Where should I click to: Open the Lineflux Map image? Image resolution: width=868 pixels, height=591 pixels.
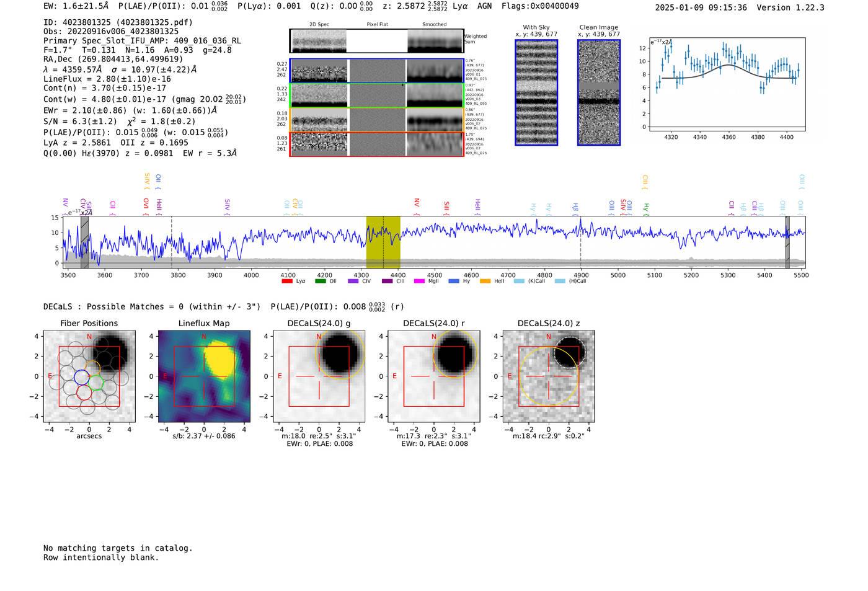tap(204, 376)
